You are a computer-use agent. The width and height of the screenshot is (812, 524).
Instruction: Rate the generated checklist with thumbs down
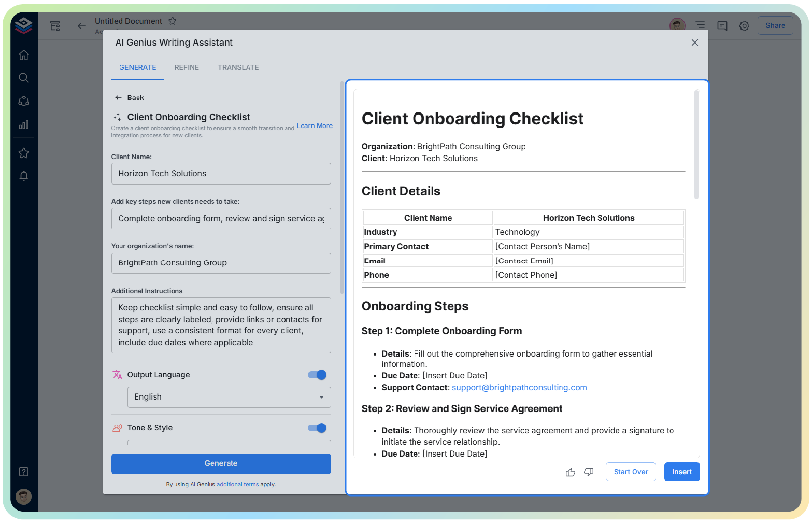click(x=589, y=472)
